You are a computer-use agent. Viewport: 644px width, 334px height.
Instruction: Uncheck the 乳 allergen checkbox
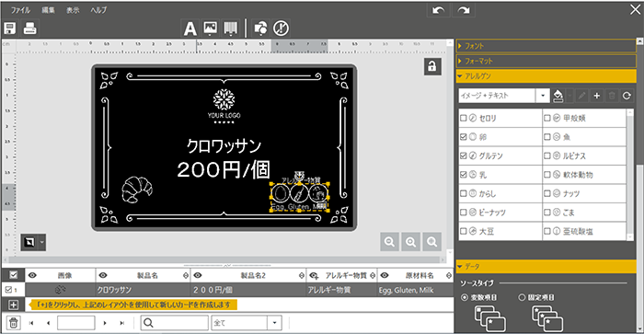tap(464, 175)
